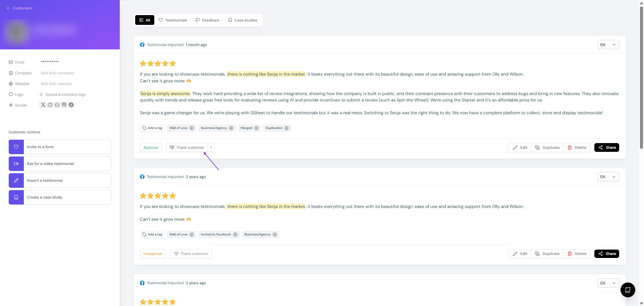Click the blurred customer avatar

click(x=17, y=32)
